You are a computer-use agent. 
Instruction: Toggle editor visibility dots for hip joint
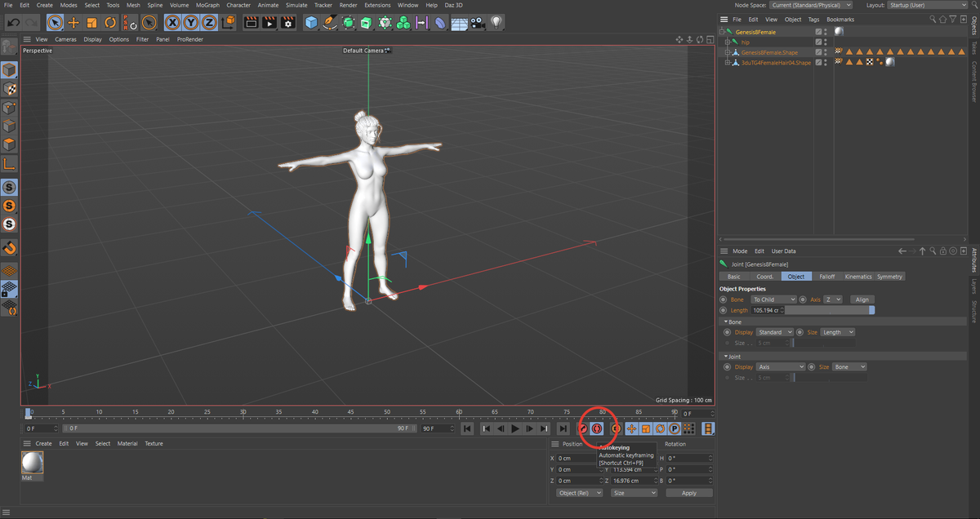826,42
